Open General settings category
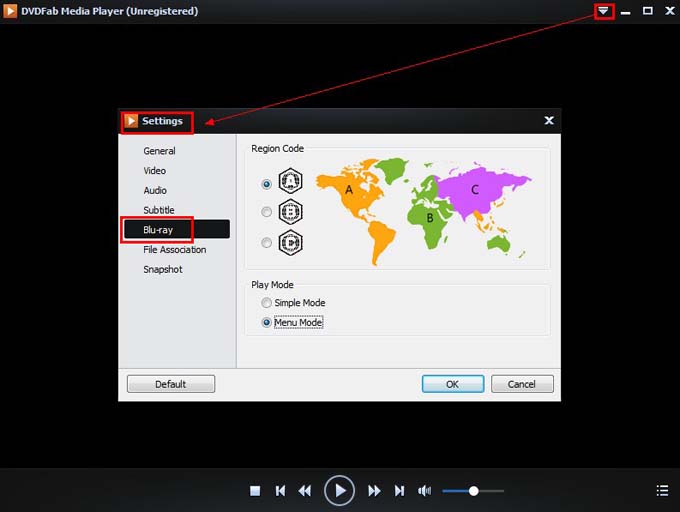The width and height of the screenshot is (680, 512). pos(159,151)
